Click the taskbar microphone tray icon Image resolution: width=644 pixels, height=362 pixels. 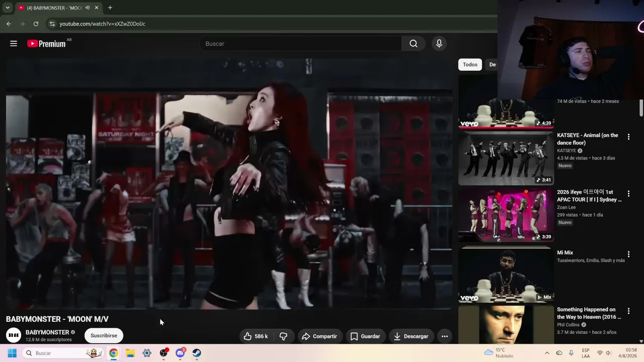(571, 353)
